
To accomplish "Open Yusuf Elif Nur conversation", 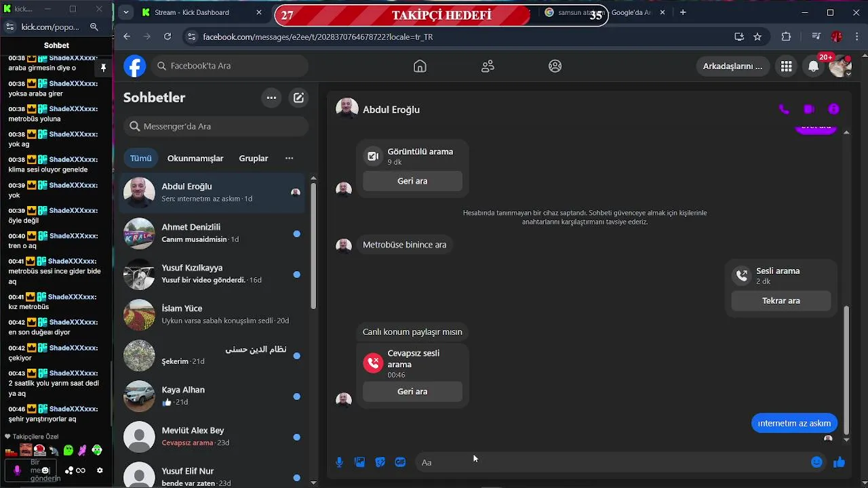I will pyautogui.click(x=212, y=473).
